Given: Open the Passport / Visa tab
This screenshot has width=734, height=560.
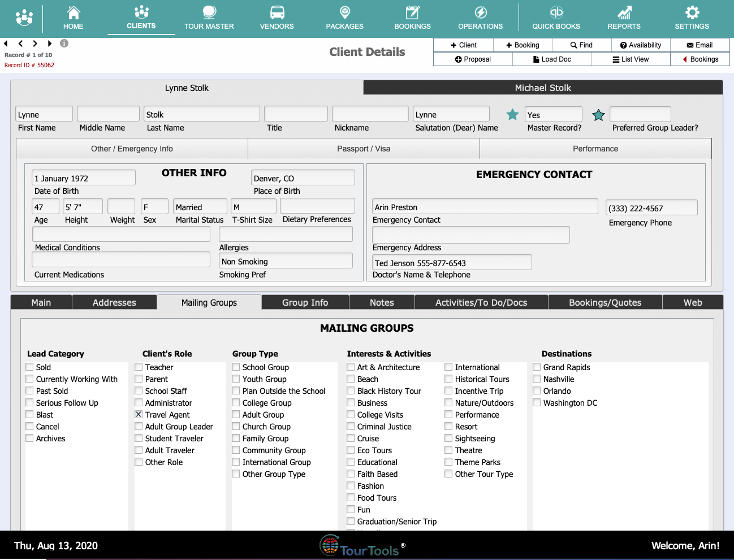Looking at the screenshot, I should click(364, 149).
